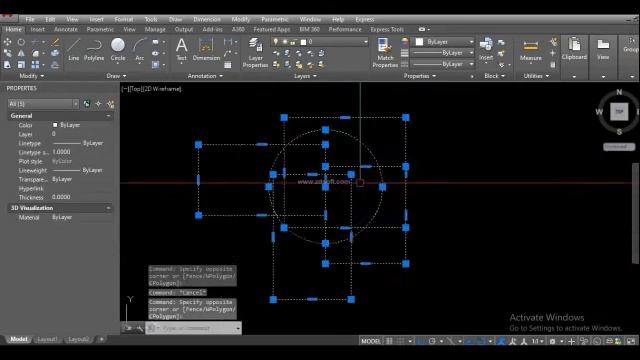This screenshot has height=360, width=640.
Task: Expand the Utilities panel dropdown
Action: (536, 76)
